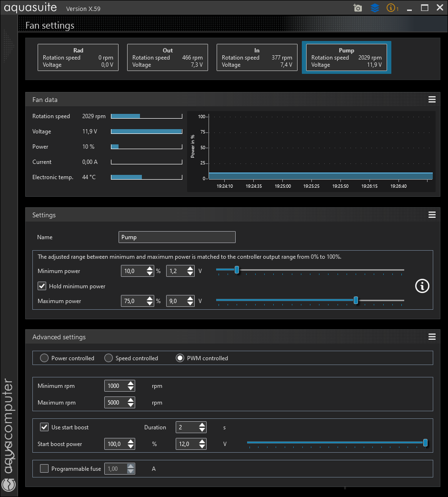Uncheck the Hold minimum power checkbox

(x=42, y=286)
